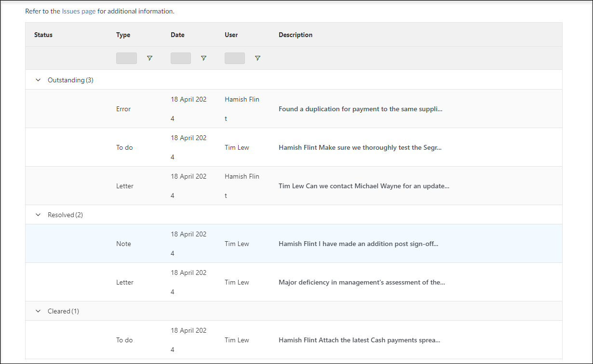Open the duplicate payment description
593x364 pixels.
point(361,109)
